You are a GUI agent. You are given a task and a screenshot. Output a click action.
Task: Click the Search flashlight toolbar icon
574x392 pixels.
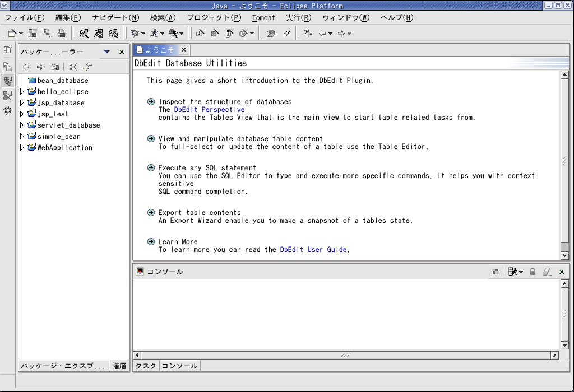click(287, 33)
